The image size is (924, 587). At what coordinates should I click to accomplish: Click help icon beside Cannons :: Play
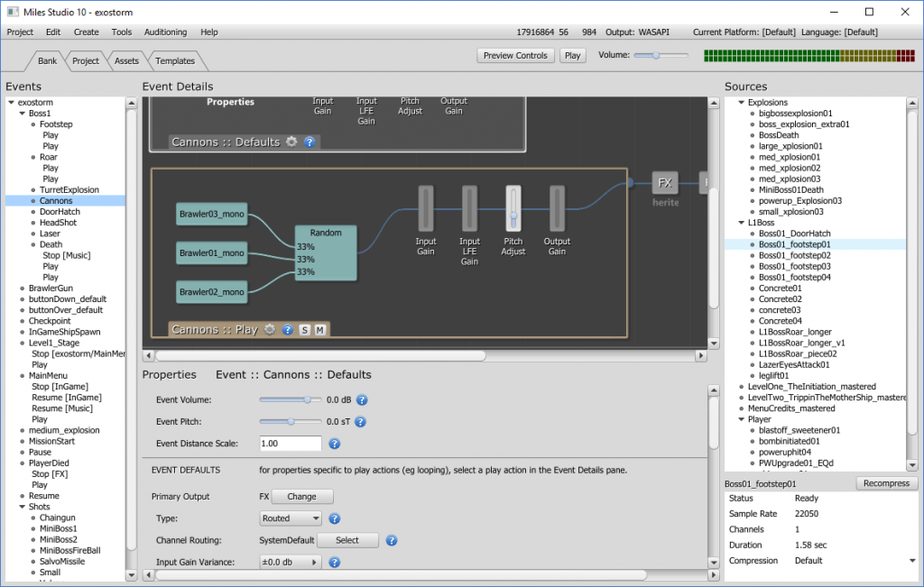click(287, 330)
